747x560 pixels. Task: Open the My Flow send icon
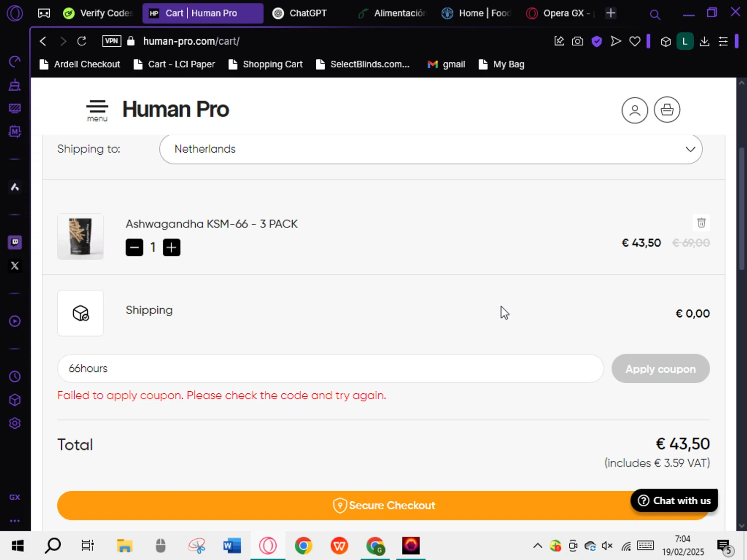616,41
